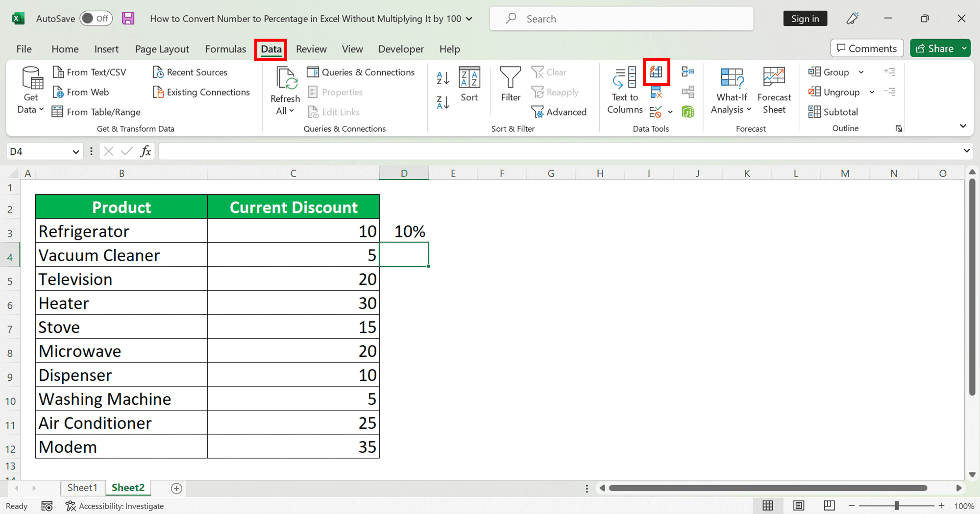Open the Formulas tab
Screen dimensions: 980x514
[225, 49]
